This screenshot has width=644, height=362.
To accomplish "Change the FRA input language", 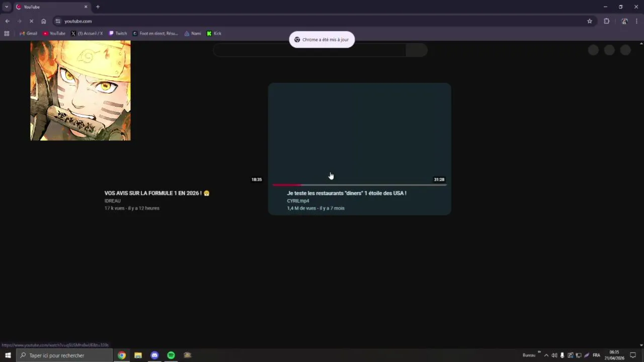I will pos(597,355).
